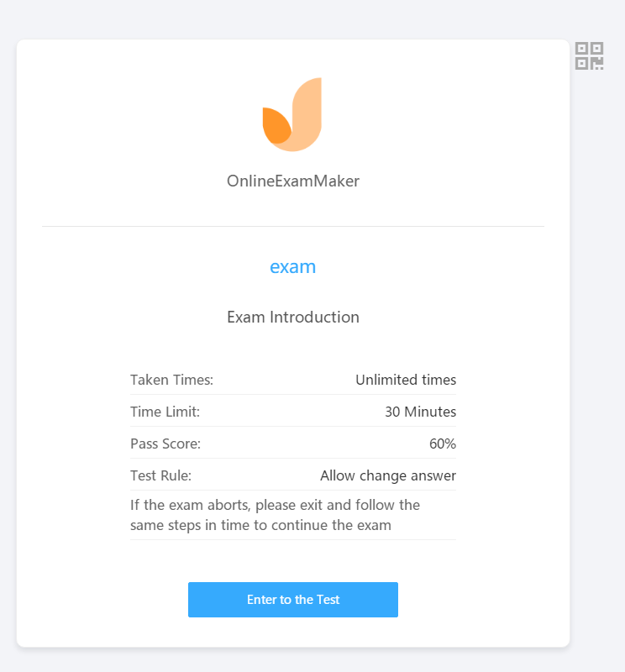This screenshot has width=625, height=672.
Task: Click the Unlimited times value
Action: (406, 380)
